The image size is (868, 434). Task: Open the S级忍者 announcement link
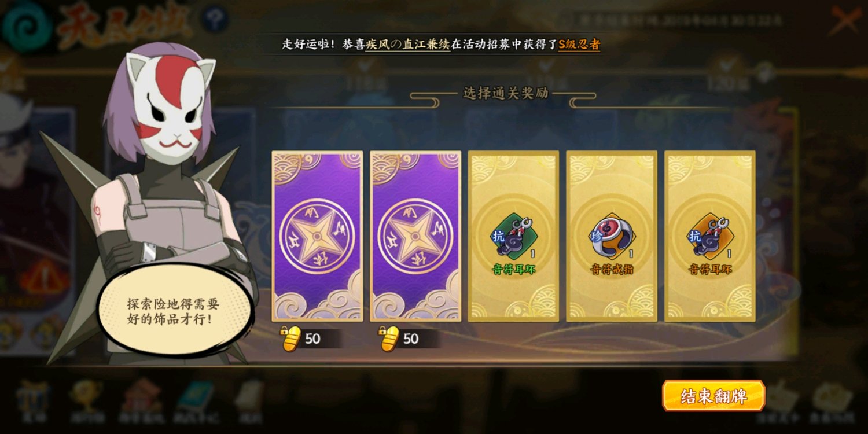579,45
